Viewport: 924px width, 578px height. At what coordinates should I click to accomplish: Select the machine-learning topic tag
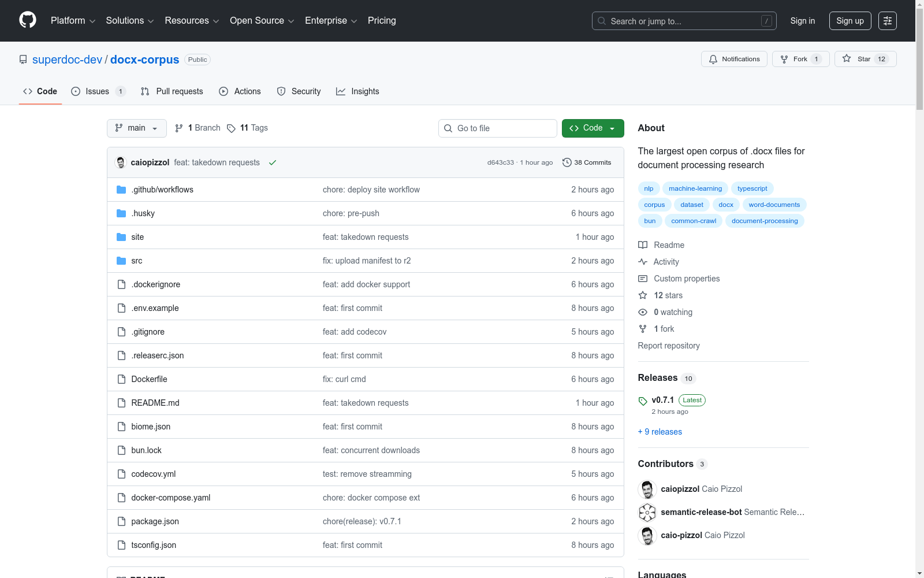695,188
